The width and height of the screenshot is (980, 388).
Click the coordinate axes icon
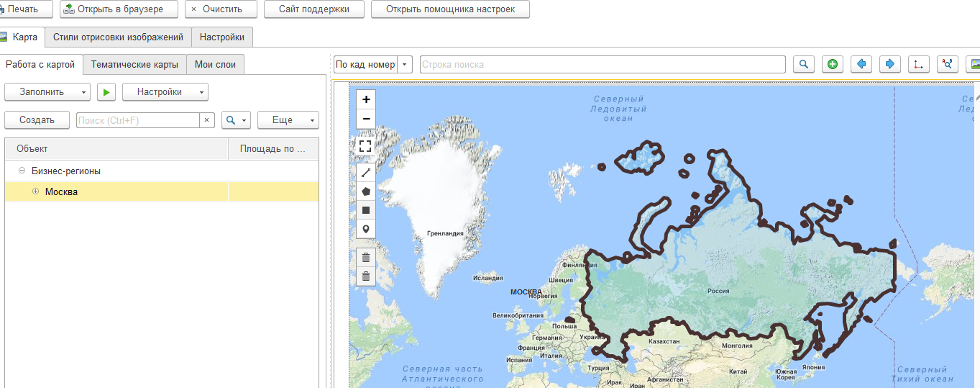pos(919,64)
